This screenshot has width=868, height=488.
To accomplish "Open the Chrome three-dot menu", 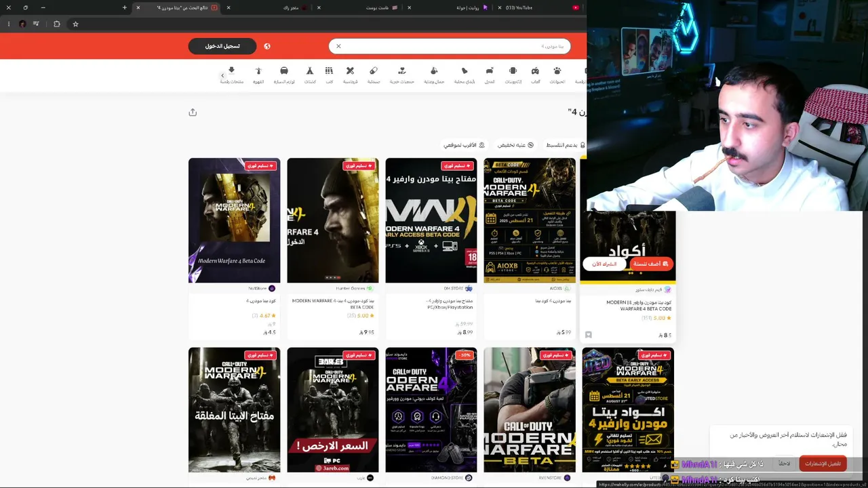I will (x=9, y=24).
